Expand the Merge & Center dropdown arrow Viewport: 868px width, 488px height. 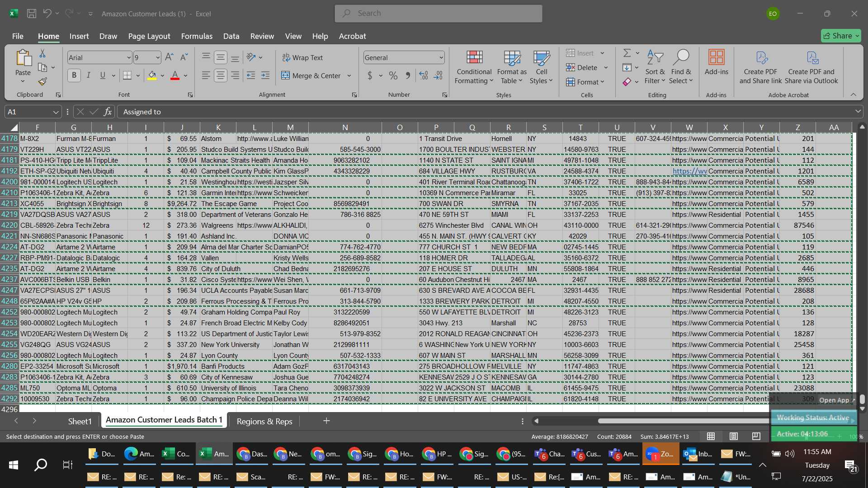tap(349, 75)
